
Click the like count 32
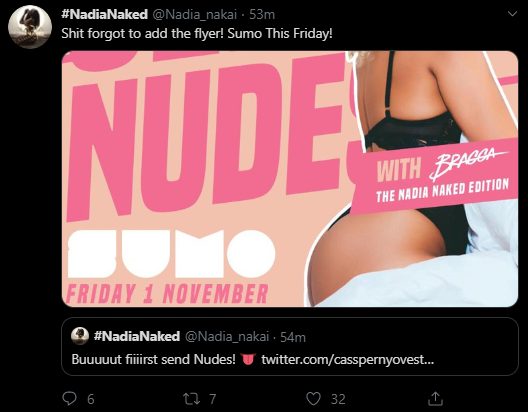pyautogui.click(x=338, y=399)
